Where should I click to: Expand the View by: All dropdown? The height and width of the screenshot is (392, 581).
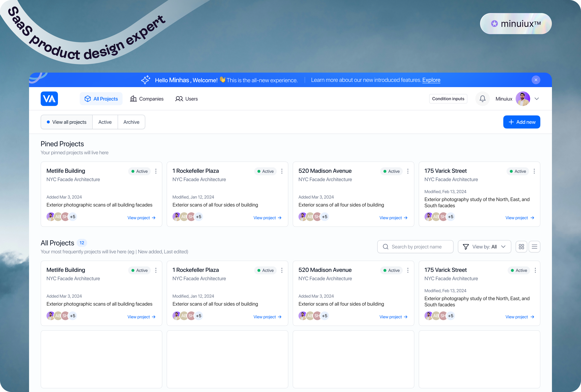pos(484,247)
